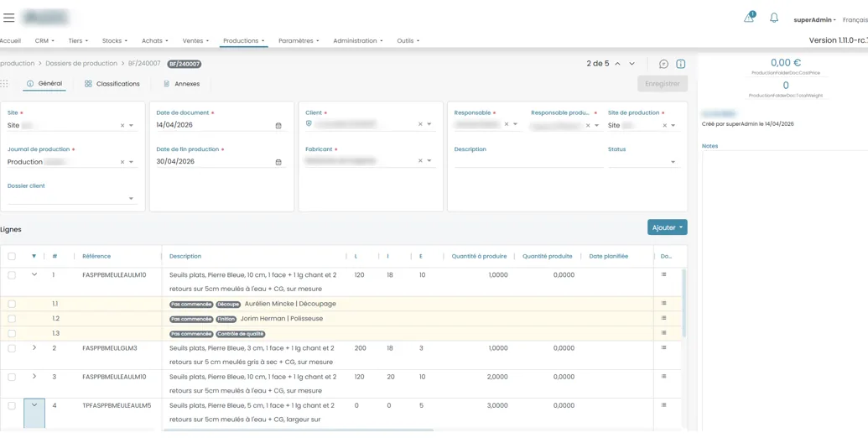Open calendar for Date de fin production
The image size is (868, 438).
[x=278, y=162]
